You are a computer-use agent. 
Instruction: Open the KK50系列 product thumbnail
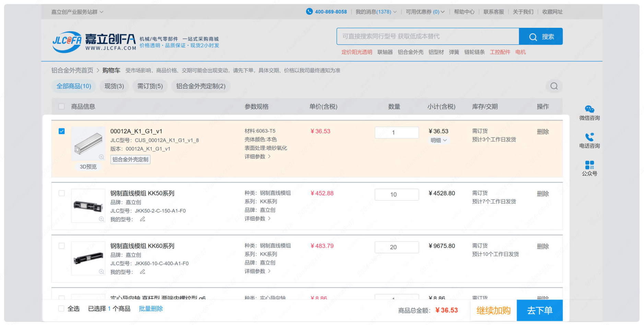click(88, 206)
